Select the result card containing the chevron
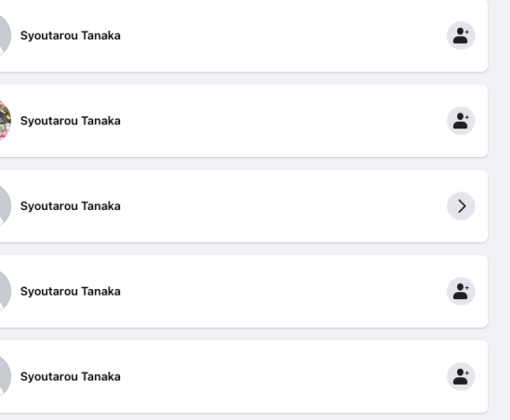510x420 pixels. [244, 206]
